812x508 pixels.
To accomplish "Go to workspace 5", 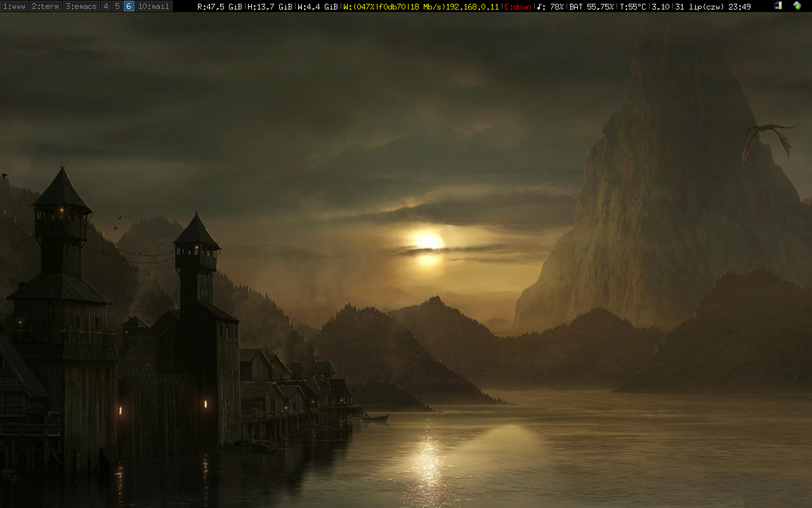I will (117, 6).
